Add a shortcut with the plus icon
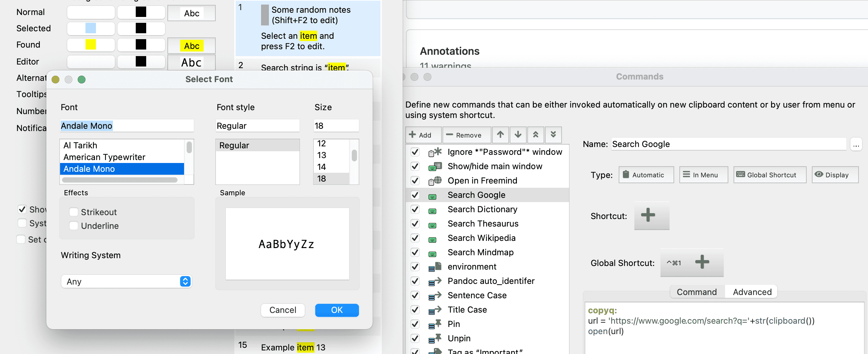This screenshot has height=354, width=868. coord(651,216)
